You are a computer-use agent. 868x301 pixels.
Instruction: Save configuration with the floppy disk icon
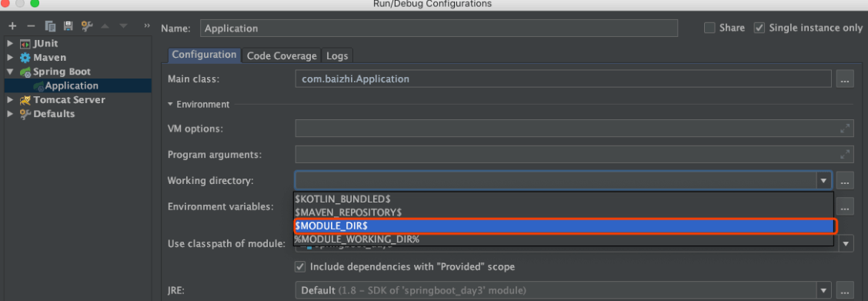68,26
